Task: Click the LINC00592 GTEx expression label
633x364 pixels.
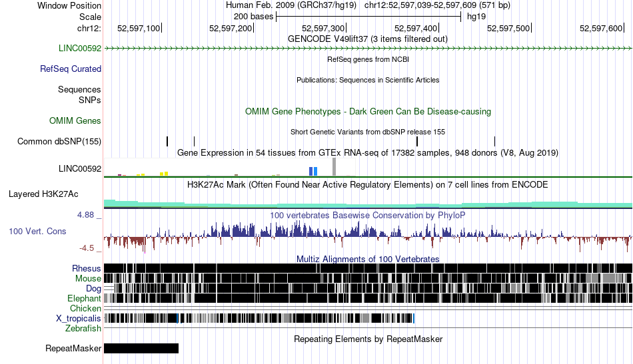Action: [x=80, y=169]
